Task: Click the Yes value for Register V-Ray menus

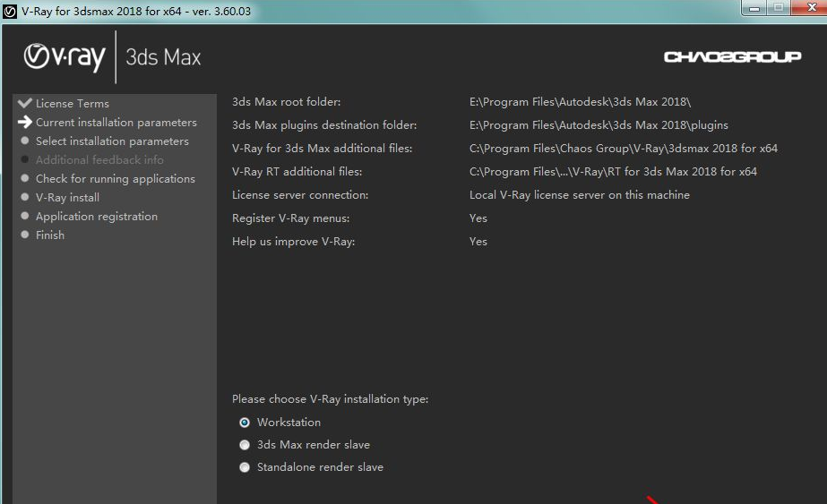Action: [x=478, y=218]
